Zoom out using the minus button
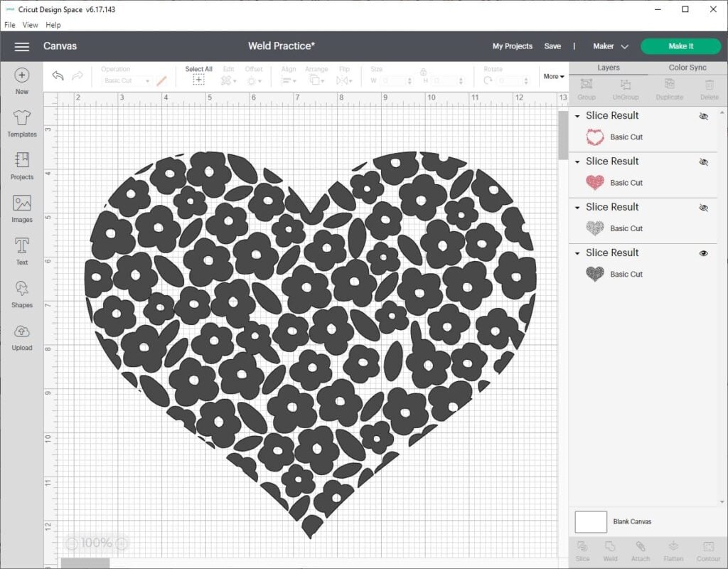The image size is (728, 569). [x=72, y=543]
